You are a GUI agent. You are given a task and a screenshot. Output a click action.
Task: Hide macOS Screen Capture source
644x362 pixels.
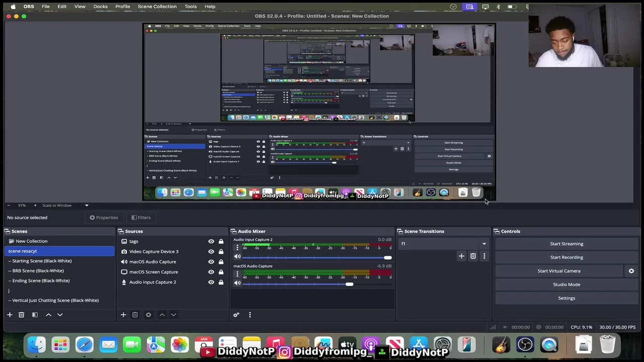[x=211, y=272]
